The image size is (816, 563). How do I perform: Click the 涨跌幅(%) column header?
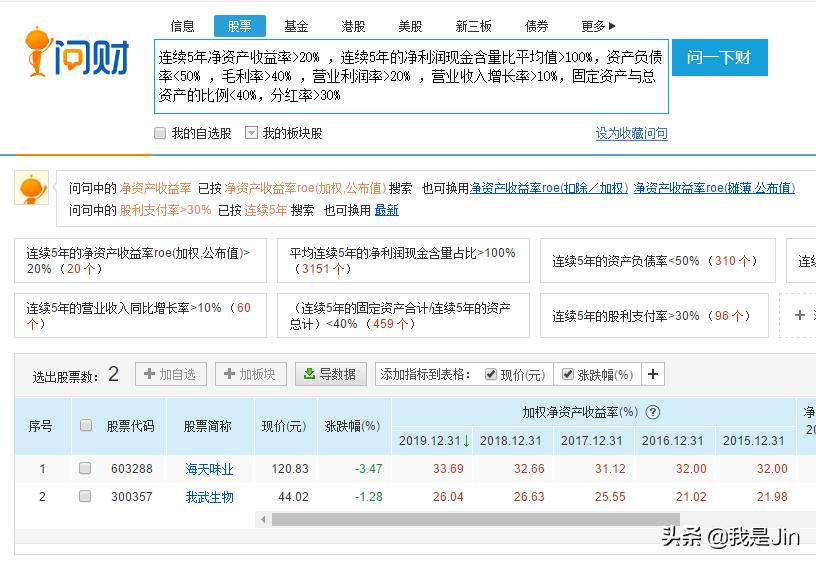click(x=352, y=426)
